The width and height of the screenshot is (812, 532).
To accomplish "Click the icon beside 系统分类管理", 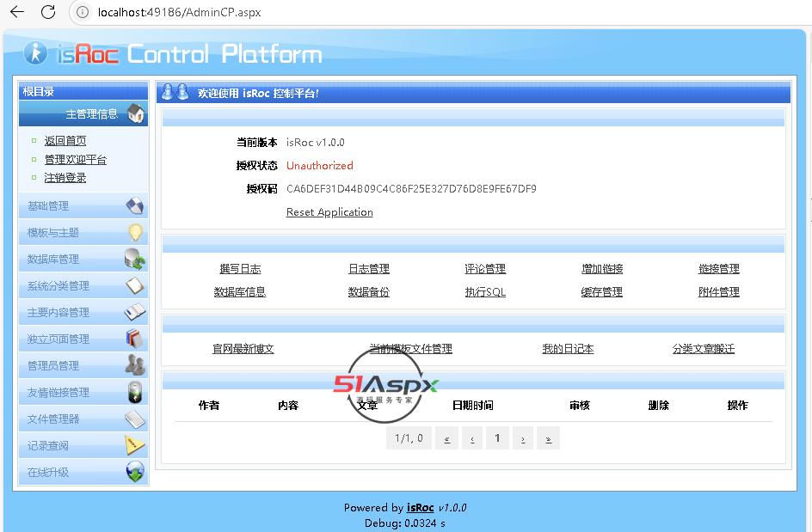I will pyautogui.click(x=135, y=285).
